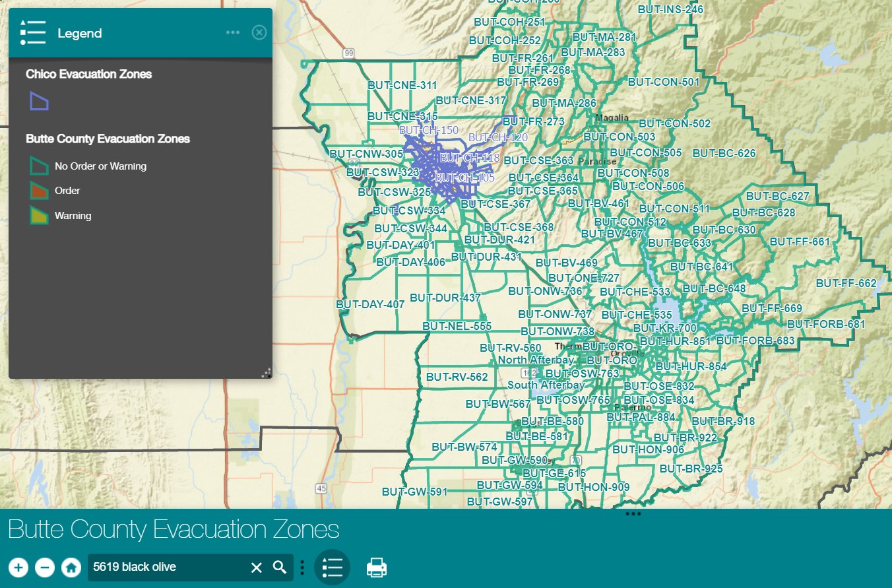Select zone BUT-ONW-736 on the map
Screen dimensions: 892x588
pos(546,291)
